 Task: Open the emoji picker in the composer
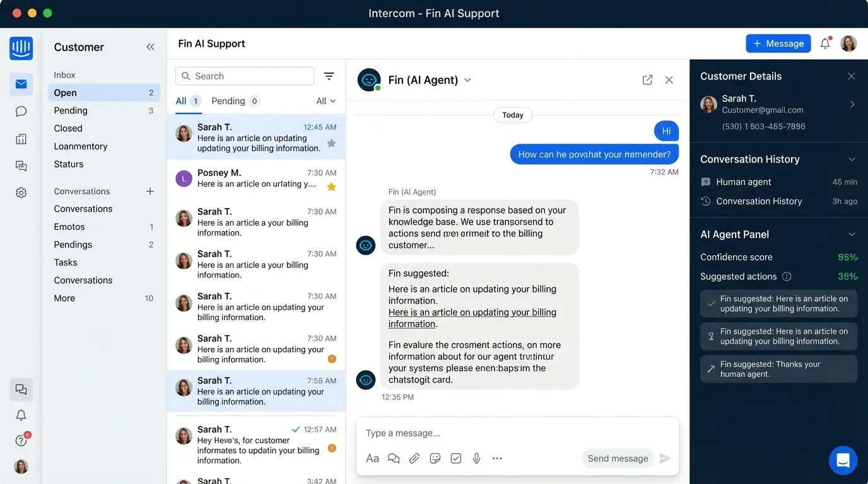pos(435,458)
